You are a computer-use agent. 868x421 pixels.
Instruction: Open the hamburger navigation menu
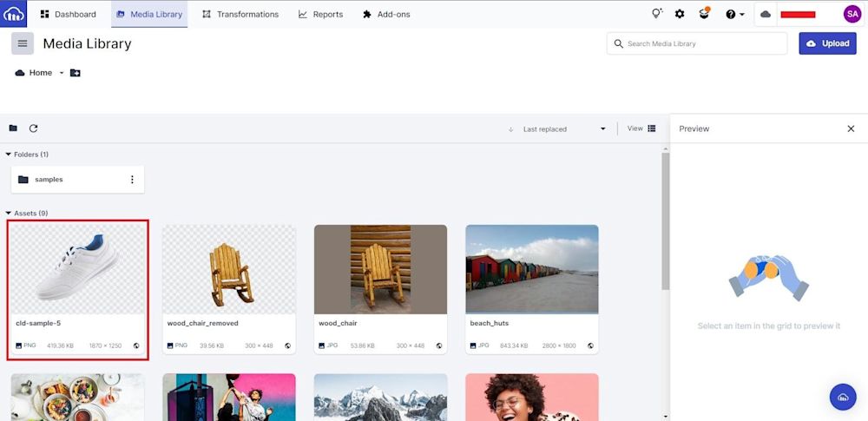23,43
